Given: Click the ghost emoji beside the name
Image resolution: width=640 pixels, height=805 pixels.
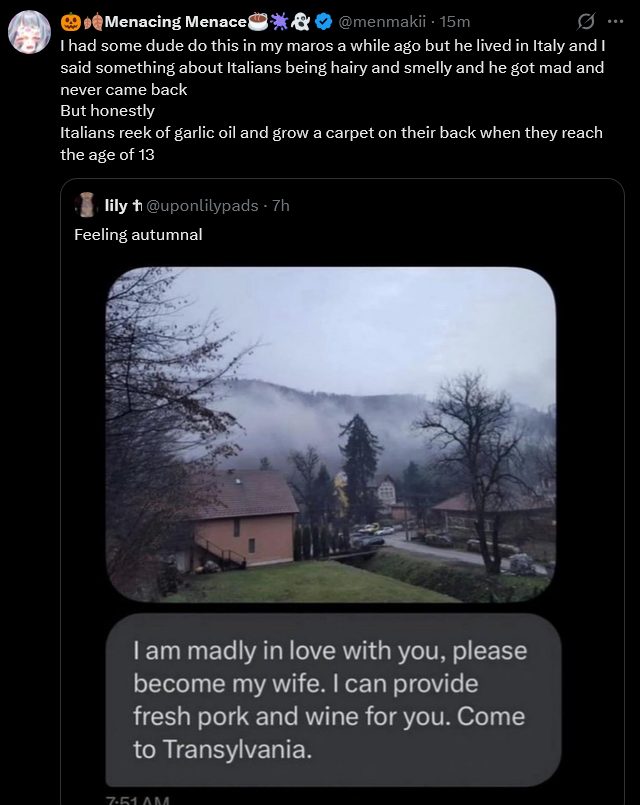Looking at the screenshot, I should (x=300, y=22).
